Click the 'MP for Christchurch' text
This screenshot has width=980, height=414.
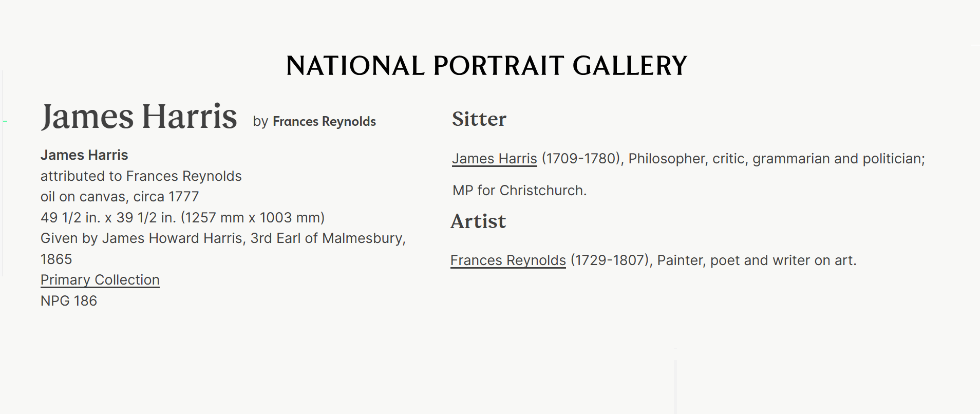coord(519,191)
